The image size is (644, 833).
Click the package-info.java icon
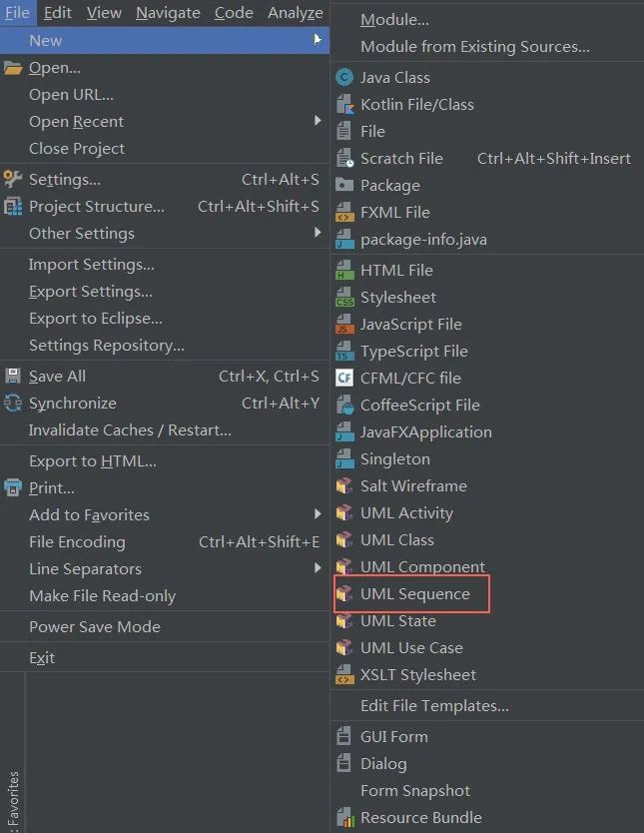point(344,239)
